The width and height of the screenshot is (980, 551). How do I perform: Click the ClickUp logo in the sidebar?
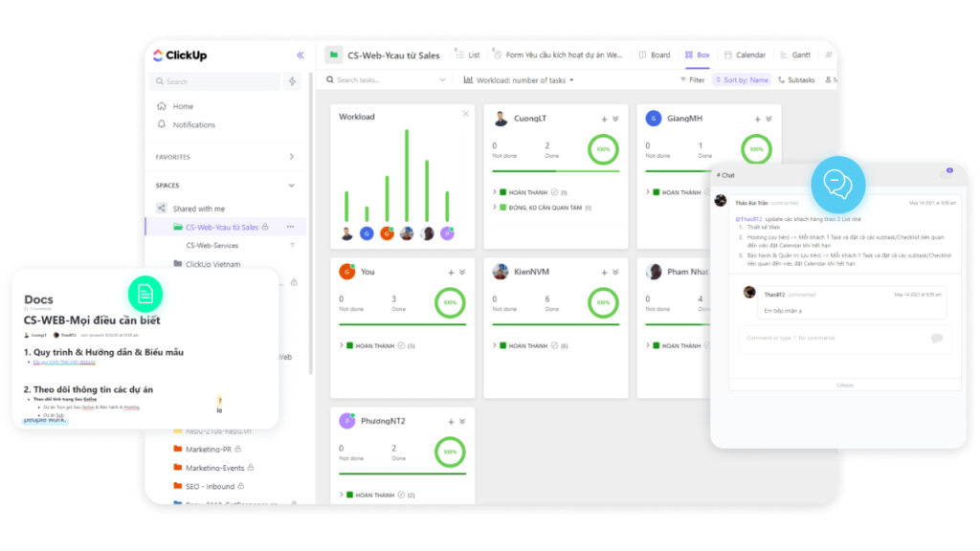point(179,55)
